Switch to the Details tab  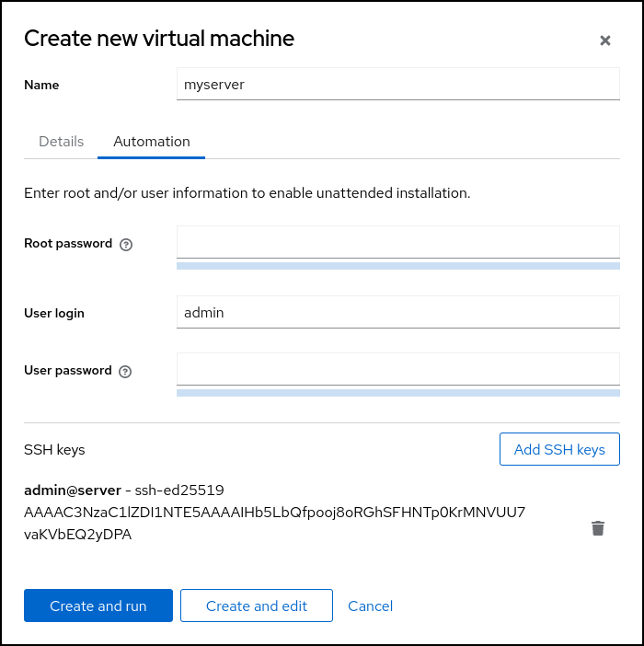(62, 142)
